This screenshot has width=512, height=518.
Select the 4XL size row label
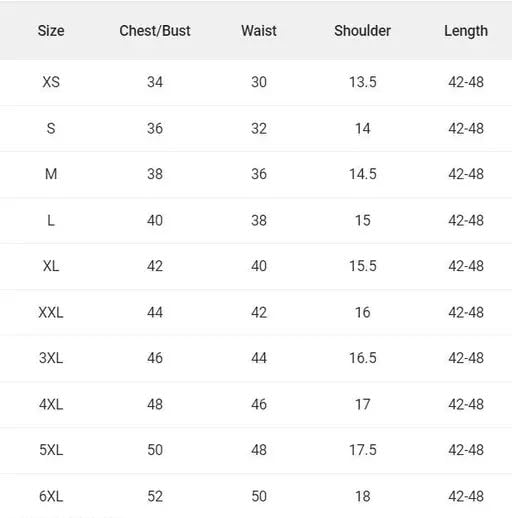[x=51, y=404]
